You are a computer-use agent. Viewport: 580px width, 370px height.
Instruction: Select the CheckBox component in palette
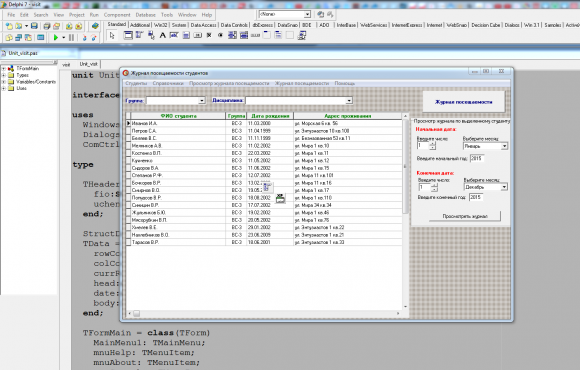click(x=209, y=35)
